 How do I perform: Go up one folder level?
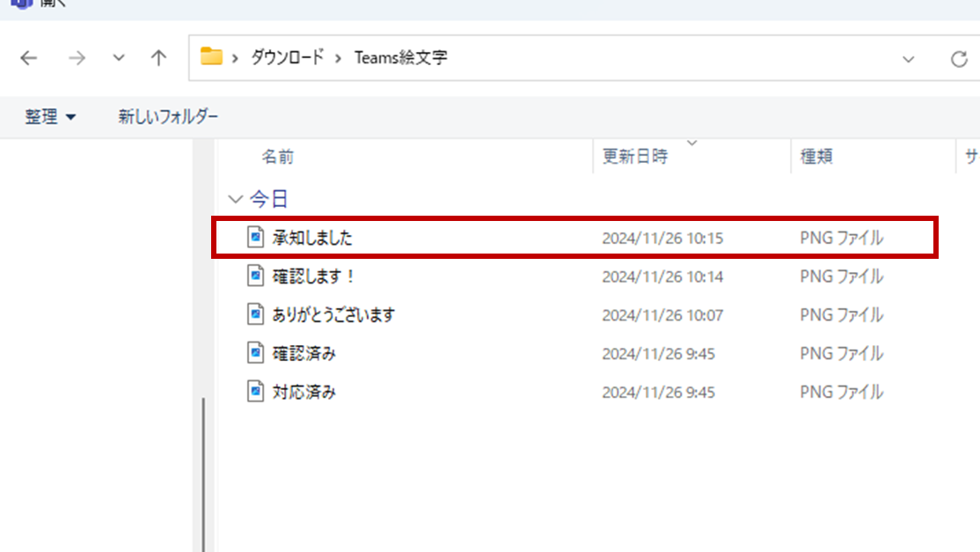158,59
